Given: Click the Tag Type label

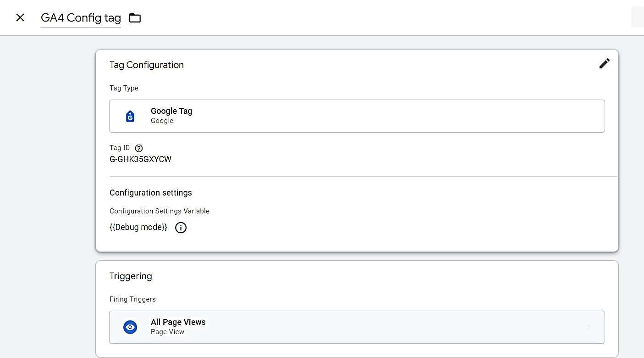Looking at the screenshot, I should point(124,88).
